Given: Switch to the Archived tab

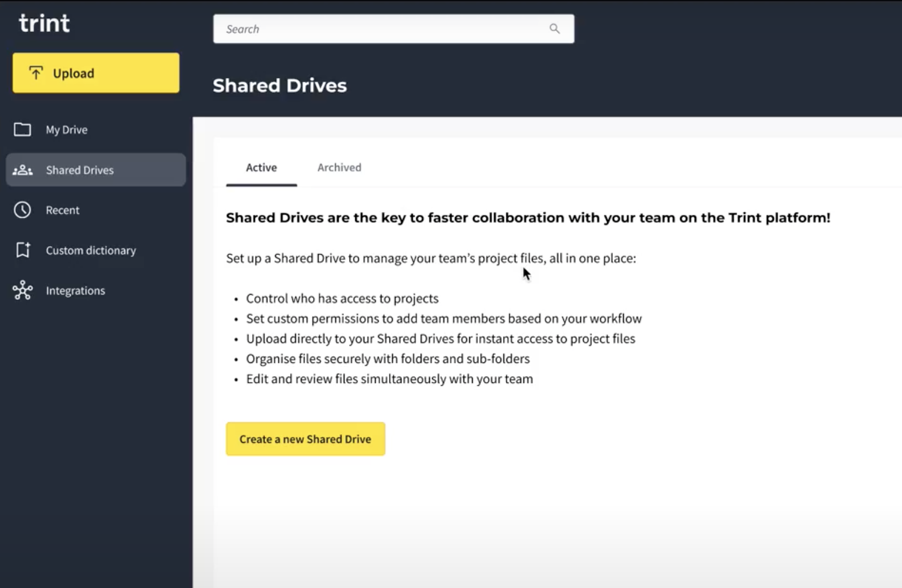Looking at the screenshot, I should click(339, 168).
